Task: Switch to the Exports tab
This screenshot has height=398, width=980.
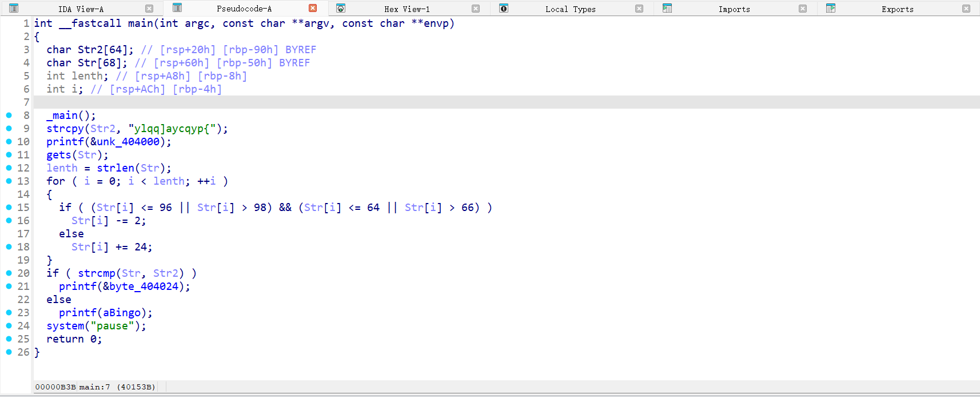Action: point(897,9)
